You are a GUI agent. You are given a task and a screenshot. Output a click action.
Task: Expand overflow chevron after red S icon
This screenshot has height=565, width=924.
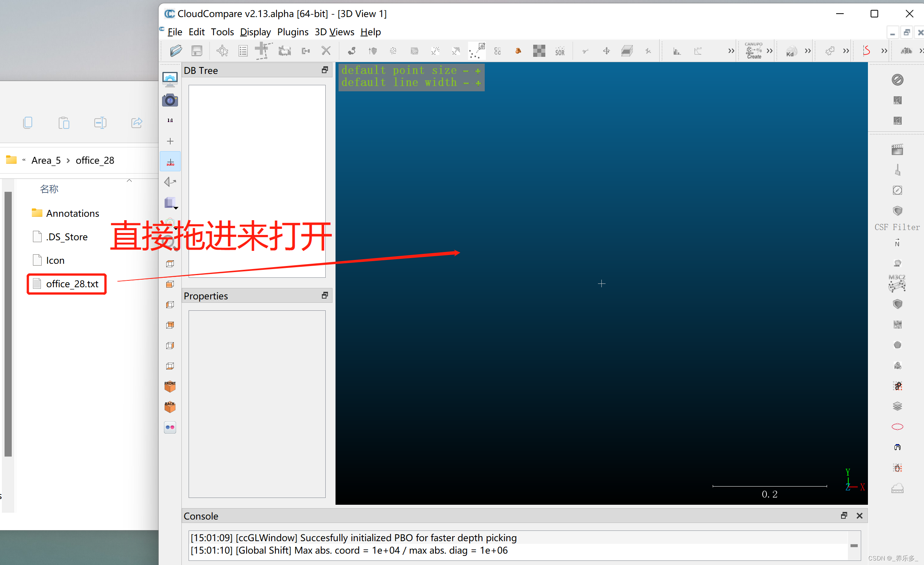click(x=884, y=51)
